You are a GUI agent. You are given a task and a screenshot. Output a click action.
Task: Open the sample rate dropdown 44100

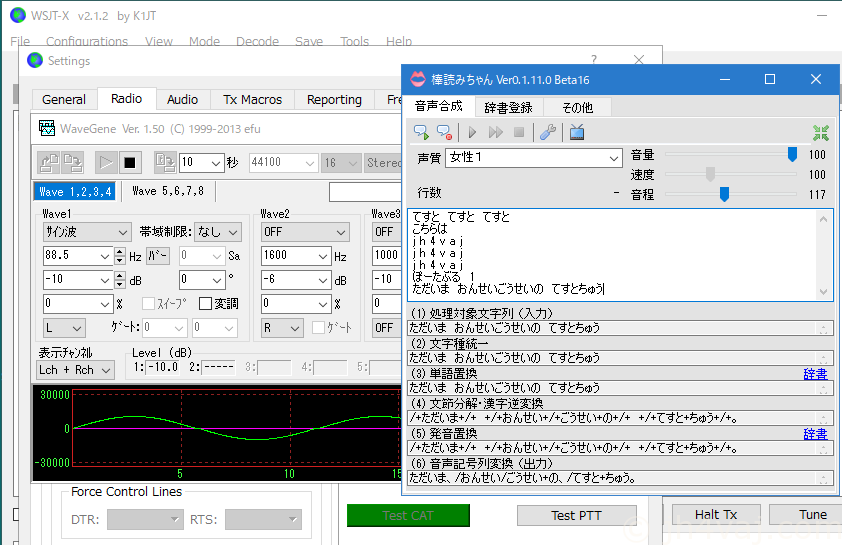point(283,163)
